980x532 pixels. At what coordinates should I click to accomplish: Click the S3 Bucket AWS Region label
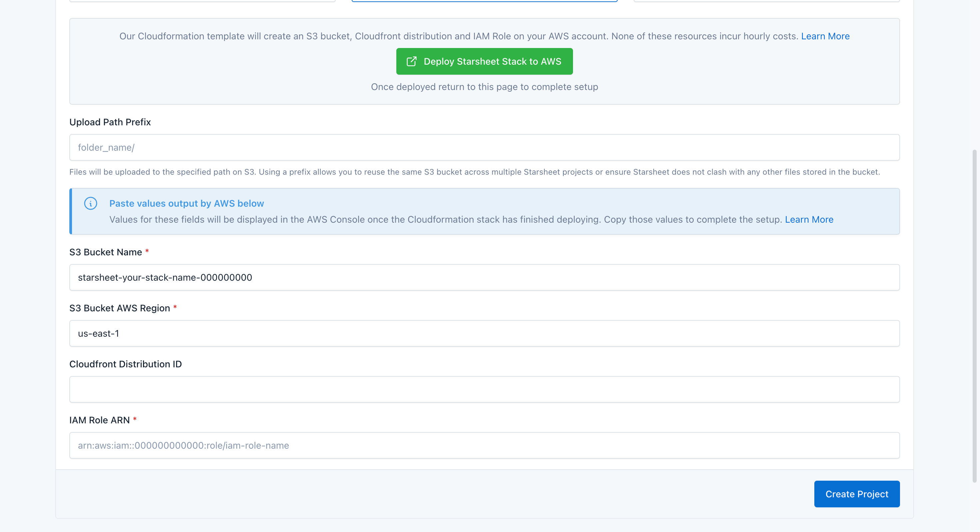[119, 308]
